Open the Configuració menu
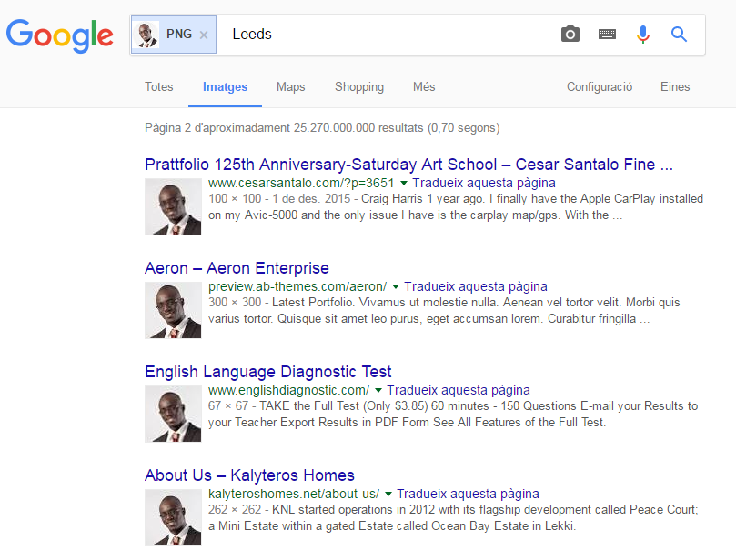Viewport: 736px width, 560px height. pyautogui.click(x=600, y=86)
